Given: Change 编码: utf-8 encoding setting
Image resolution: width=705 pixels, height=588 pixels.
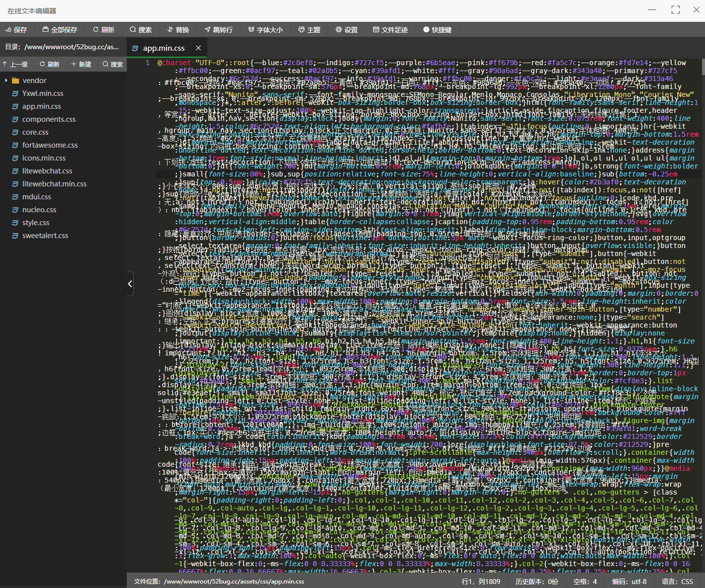Looking at the screenshot, I should 629,582.
